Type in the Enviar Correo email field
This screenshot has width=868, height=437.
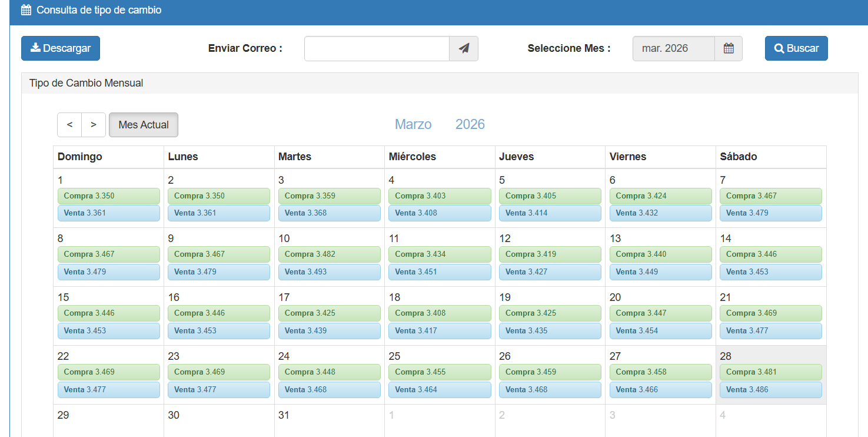pyautogui.click(x=377, y=48)
